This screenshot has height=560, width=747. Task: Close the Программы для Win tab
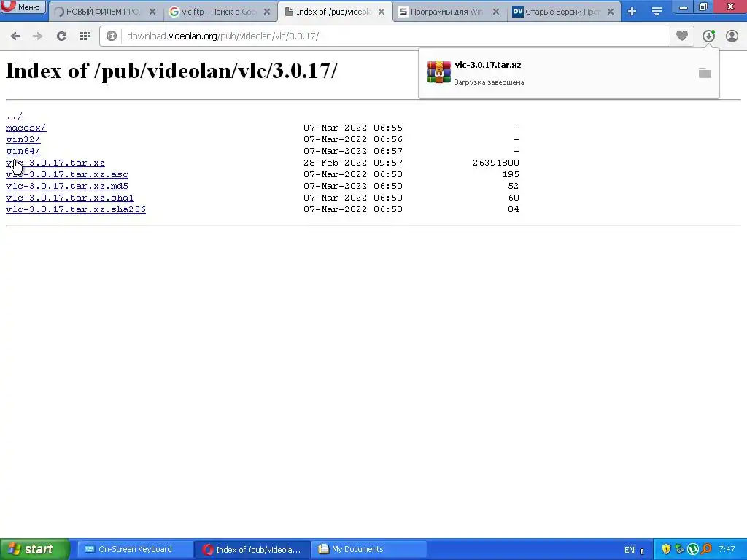[x=496, y=12]
